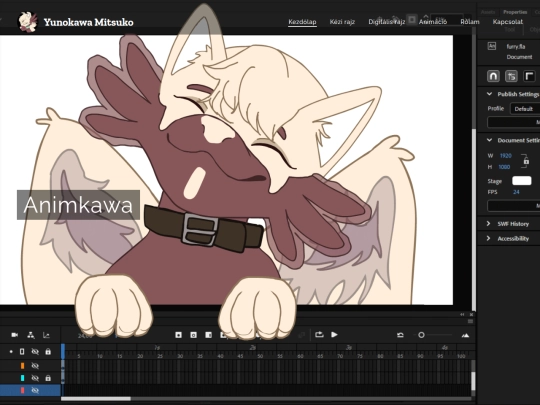Toggle visibility of the orange layer
This screenshot has height=405, width=540.
click(x=35, y=365)
